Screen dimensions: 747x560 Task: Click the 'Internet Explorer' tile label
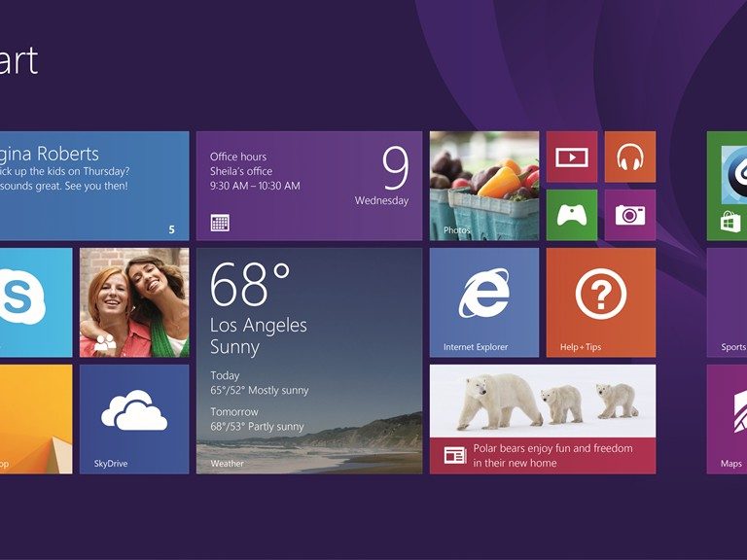pyautogui.click(x=476, y=347)
